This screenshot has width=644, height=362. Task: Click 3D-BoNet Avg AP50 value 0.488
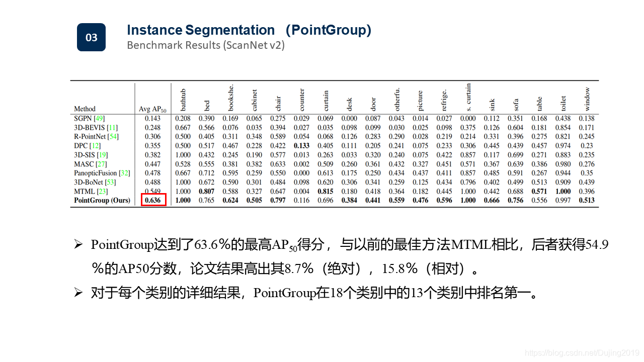point(153,182)
